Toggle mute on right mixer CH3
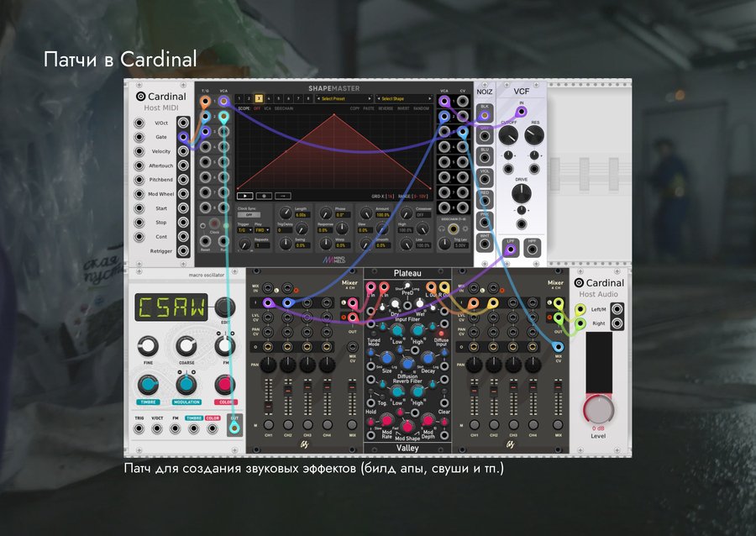This screenshot has width=756, height=536. (513, 424)
